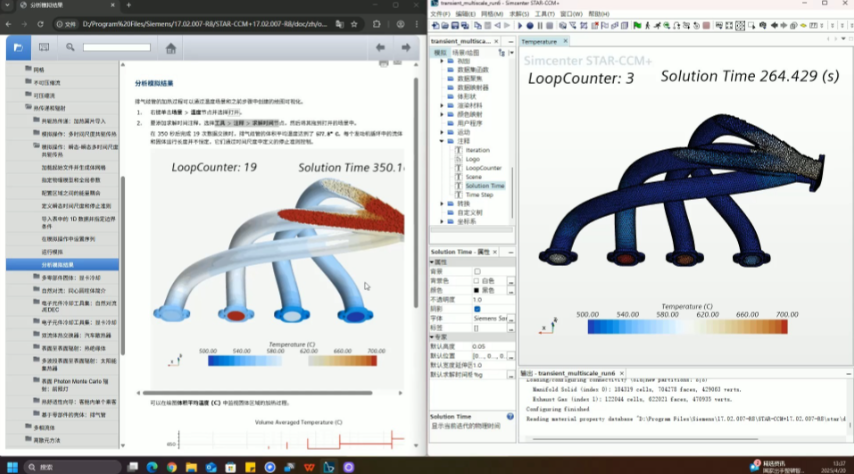Open the help contents folder icon

click(17, 47)
